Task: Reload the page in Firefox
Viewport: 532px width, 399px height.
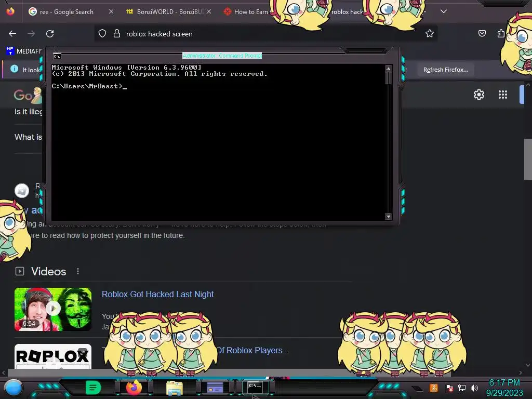Action: (50, 34)
